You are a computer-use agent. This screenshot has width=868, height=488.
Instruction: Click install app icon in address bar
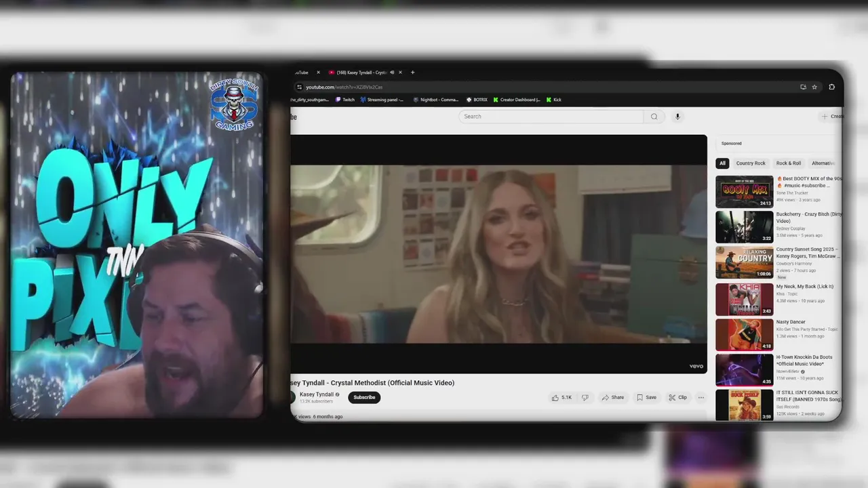coord(803,87)
